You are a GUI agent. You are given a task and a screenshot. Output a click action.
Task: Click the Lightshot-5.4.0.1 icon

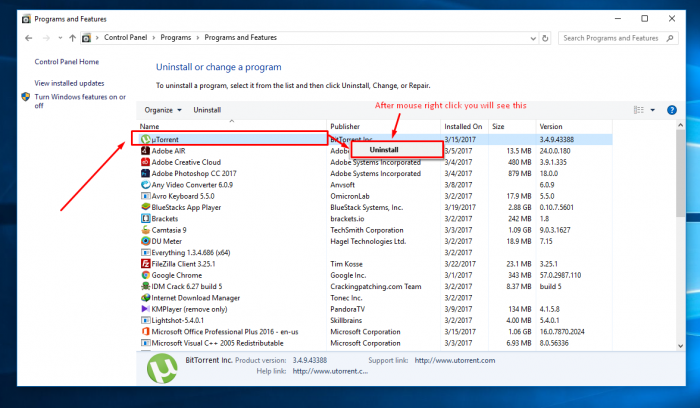[x=146, y=321]
